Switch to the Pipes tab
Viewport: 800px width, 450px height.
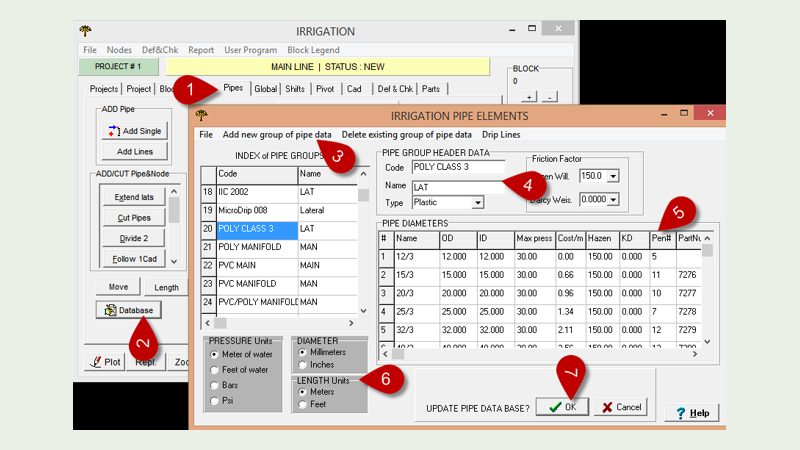(x=233, y=88)
